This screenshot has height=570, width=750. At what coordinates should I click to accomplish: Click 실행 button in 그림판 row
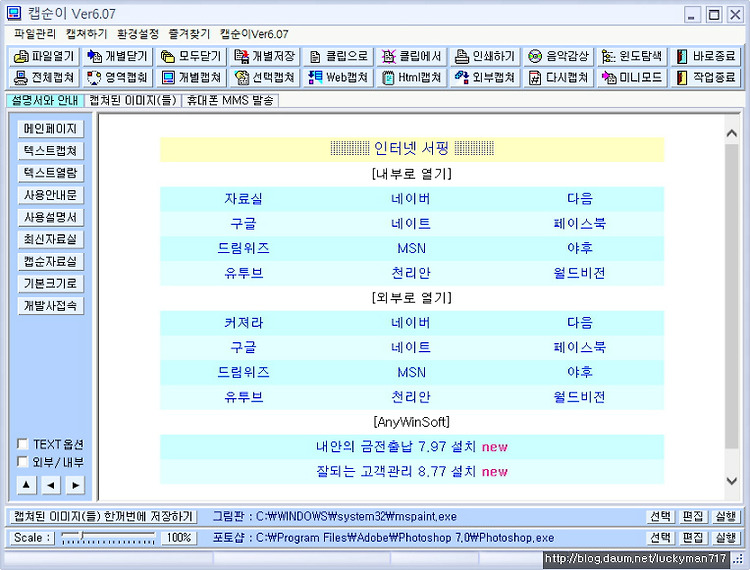tap(725, 516)
